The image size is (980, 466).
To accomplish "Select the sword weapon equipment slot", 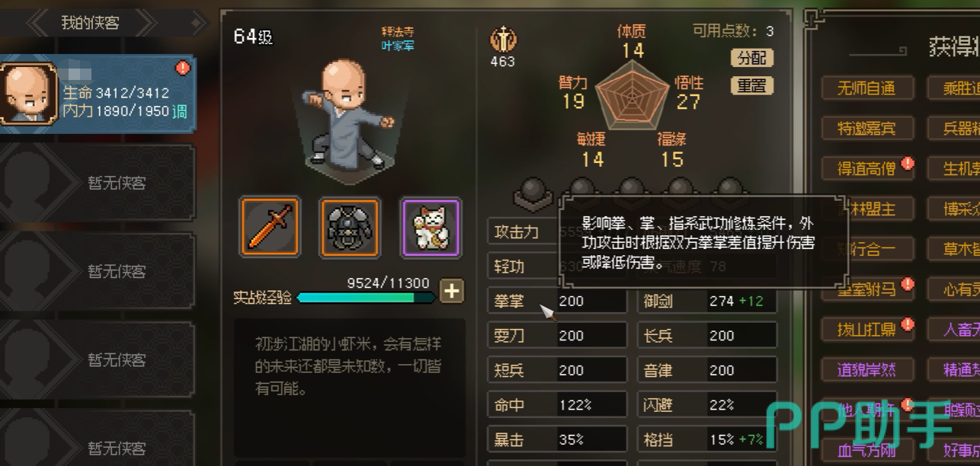I will tap(270, 226).
